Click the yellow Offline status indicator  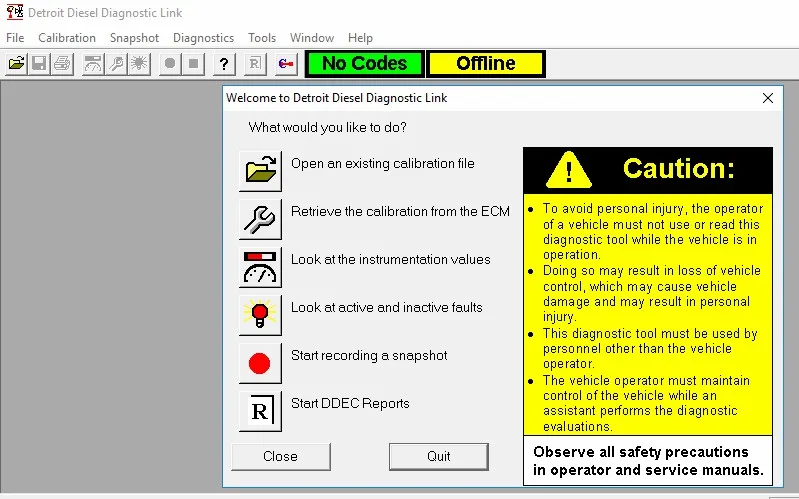[x=486, y=64]
